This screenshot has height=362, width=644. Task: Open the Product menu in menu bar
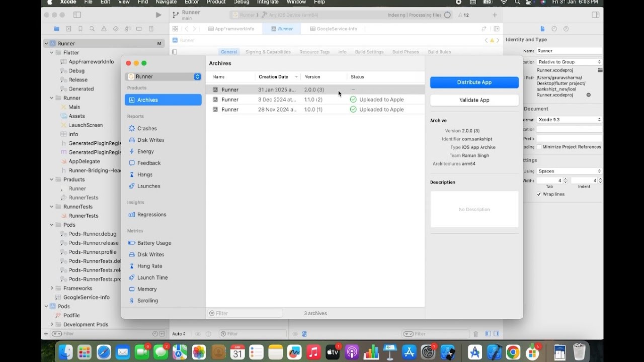point(216,2)
